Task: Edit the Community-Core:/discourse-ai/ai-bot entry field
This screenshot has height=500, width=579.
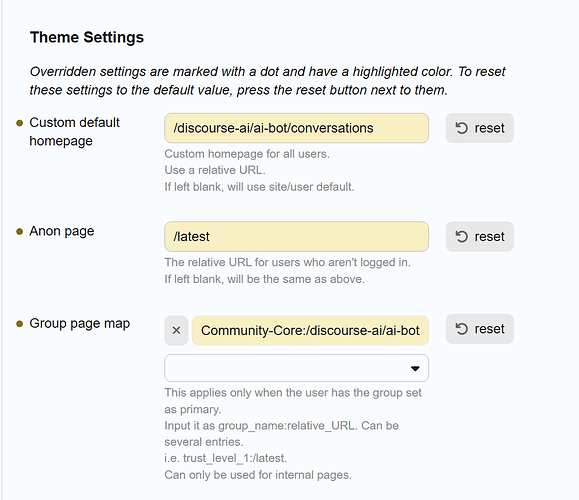Action: tap(310, 331)
